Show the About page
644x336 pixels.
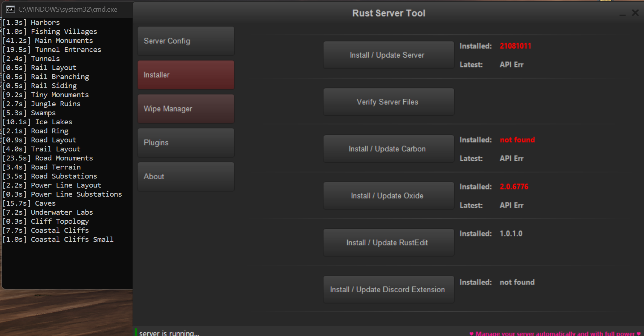(x=186, y=177)
